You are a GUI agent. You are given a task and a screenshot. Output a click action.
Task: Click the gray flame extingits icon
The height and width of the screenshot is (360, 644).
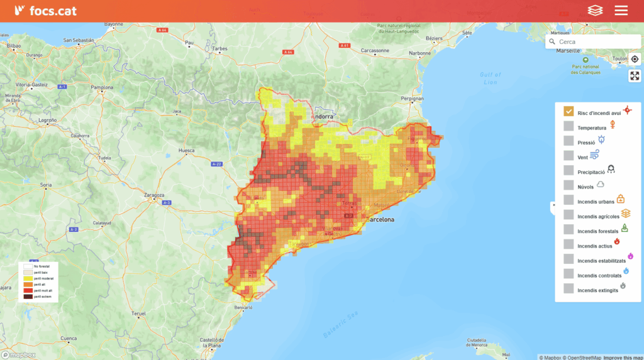[x=623, y=286]
